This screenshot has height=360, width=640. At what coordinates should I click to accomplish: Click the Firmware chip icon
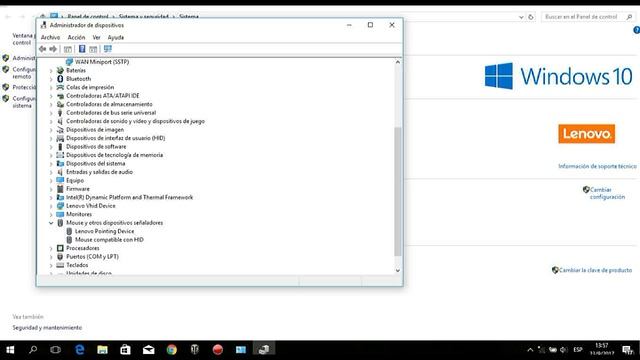60,189
